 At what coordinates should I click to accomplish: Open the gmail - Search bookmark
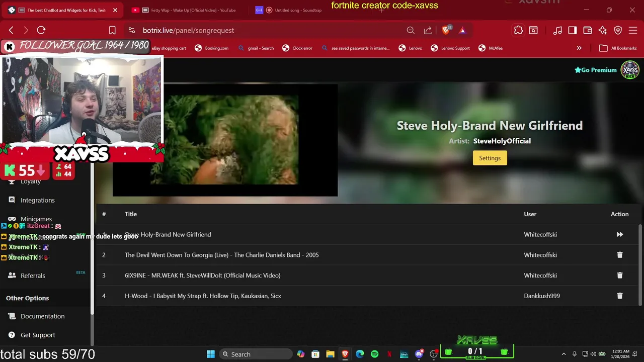(256, 48)
